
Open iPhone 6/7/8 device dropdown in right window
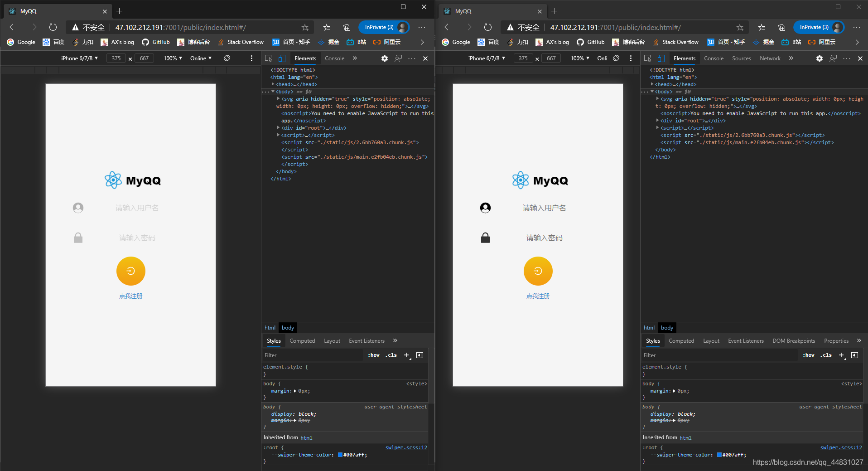pos(486,58)
